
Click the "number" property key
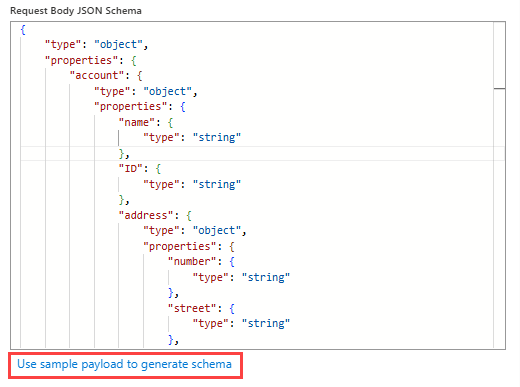[192, 262]
